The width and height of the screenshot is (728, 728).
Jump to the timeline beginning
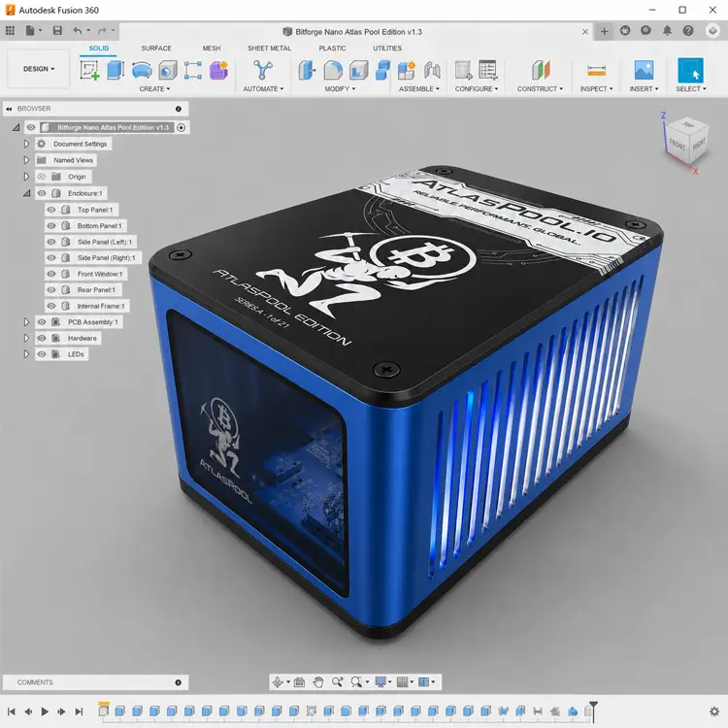pyautogui.click(x=12, y=711)
